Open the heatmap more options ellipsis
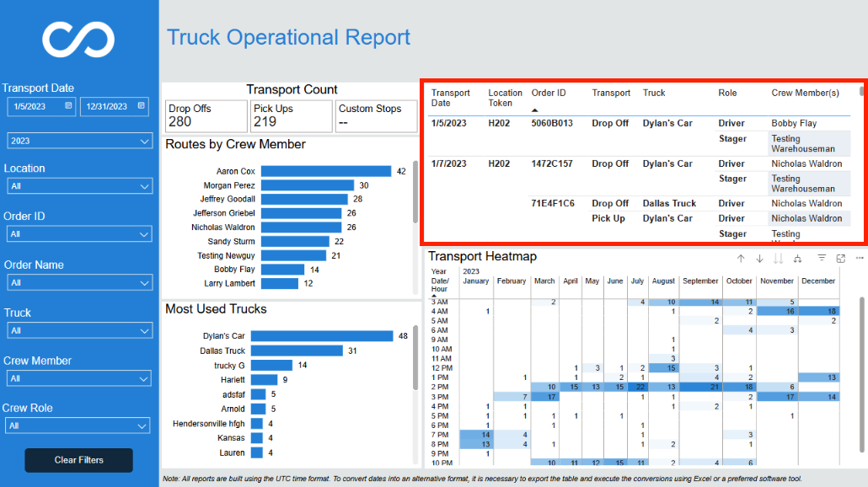868x487 pixels. tap(859, 258)
